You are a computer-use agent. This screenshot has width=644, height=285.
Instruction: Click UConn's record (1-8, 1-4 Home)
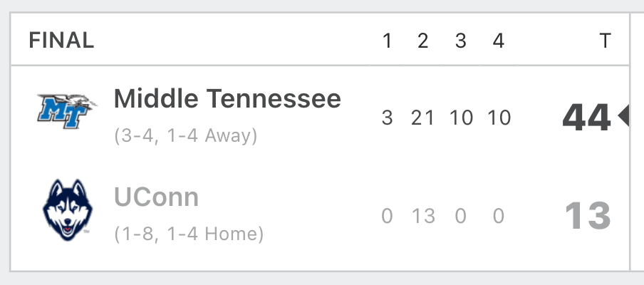tap(189, 234)
